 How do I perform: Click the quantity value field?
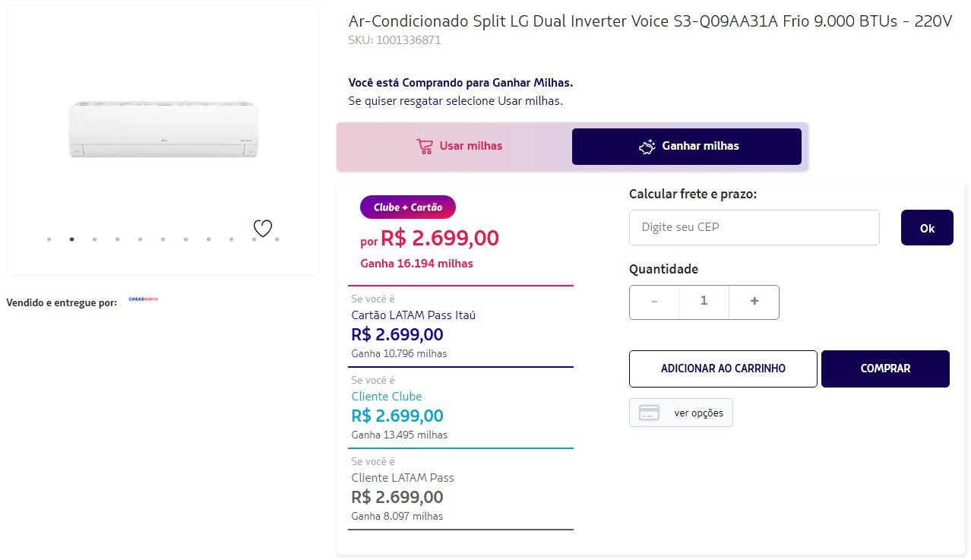pos(704,302)
